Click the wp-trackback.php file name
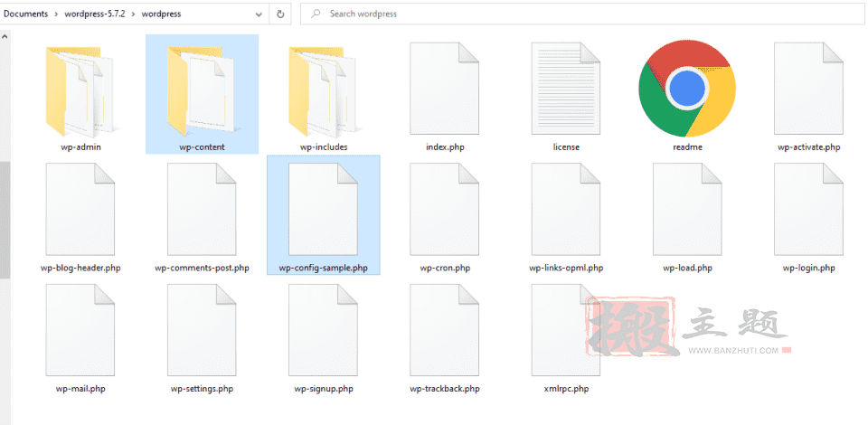Viewport: 868px width, 425px height. (x=445, y=389)
